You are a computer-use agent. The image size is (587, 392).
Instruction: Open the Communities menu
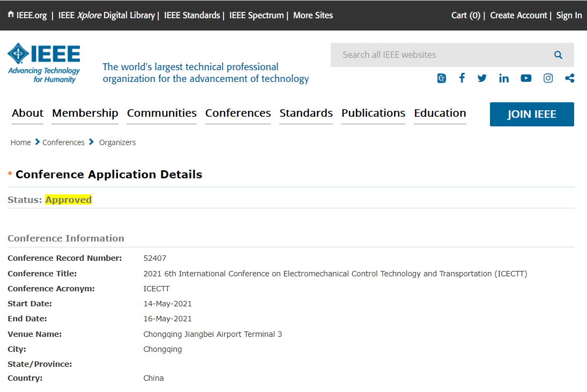162,114
